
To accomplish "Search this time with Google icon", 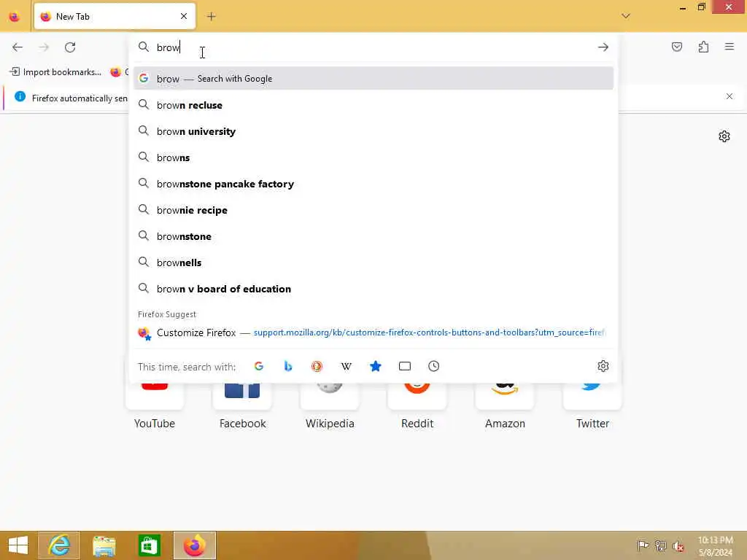I will point(259,366).
